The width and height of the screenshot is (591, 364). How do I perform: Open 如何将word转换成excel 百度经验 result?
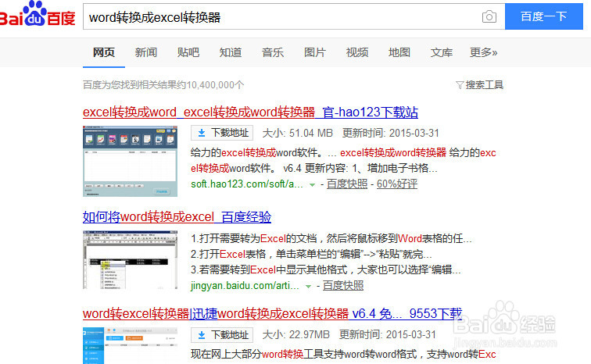click(x=177, y=217)
